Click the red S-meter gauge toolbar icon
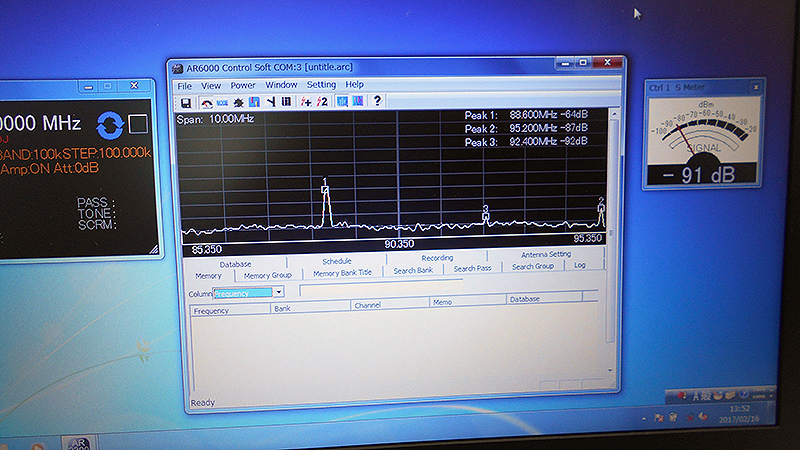800x450 pixels. [x=207, y=101]
